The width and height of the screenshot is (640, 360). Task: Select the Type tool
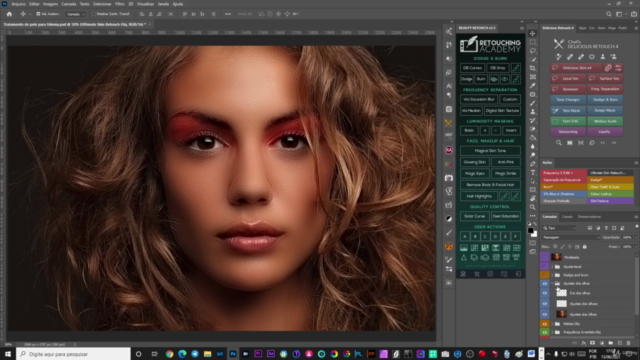(533, 173)
